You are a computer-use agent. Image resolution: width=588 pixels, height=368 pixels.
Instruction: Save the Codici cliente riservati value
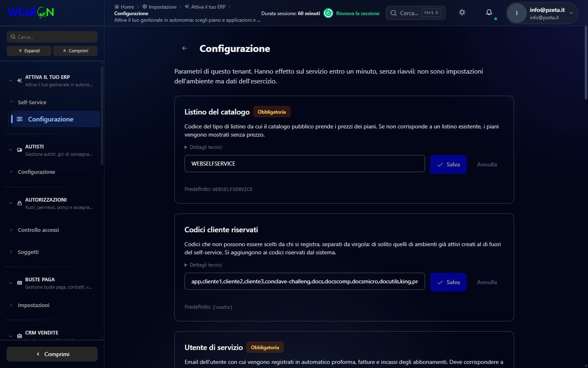point(448,282)
